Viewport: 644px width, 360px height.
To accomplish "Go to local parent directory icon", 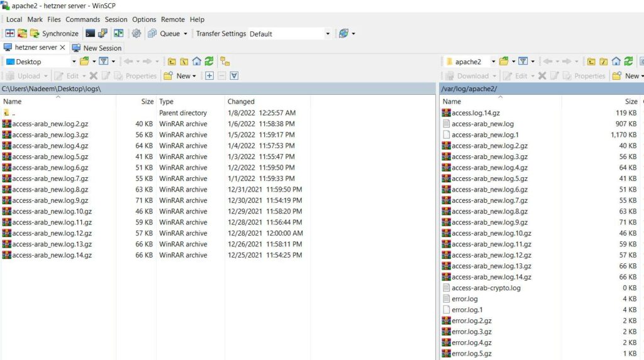I will click(172, 62).
